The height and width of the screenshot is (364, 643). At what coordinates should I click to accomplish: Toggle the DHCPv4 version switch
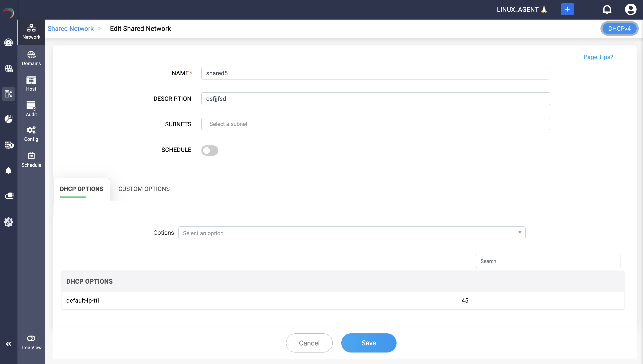pos(619,28)
